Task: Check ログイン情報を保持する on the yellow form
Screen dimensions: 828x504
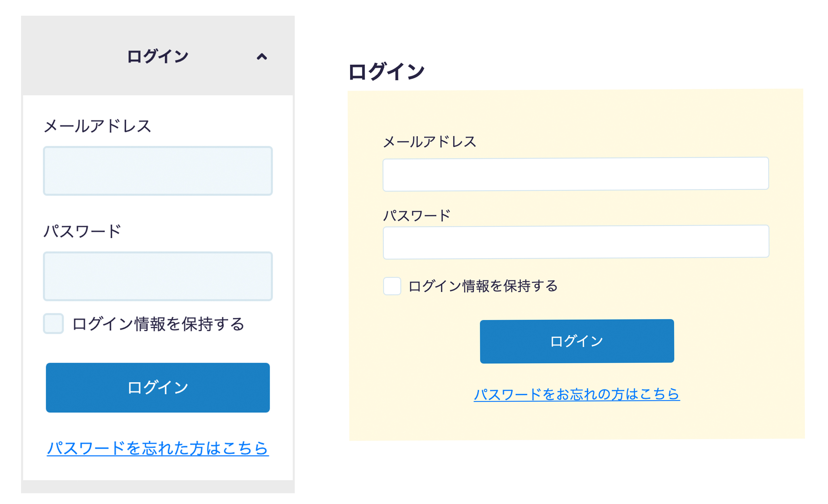Action: point(392,286)
